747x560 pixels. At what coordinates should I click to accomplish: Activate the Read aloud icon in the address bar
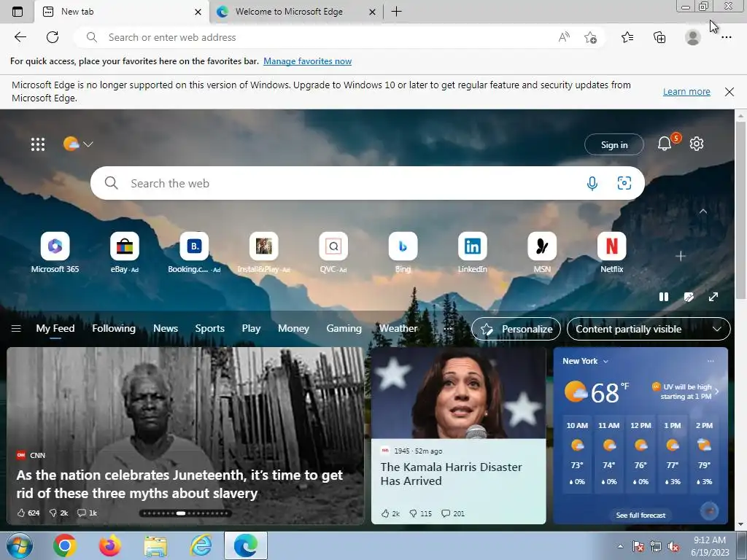564,37
